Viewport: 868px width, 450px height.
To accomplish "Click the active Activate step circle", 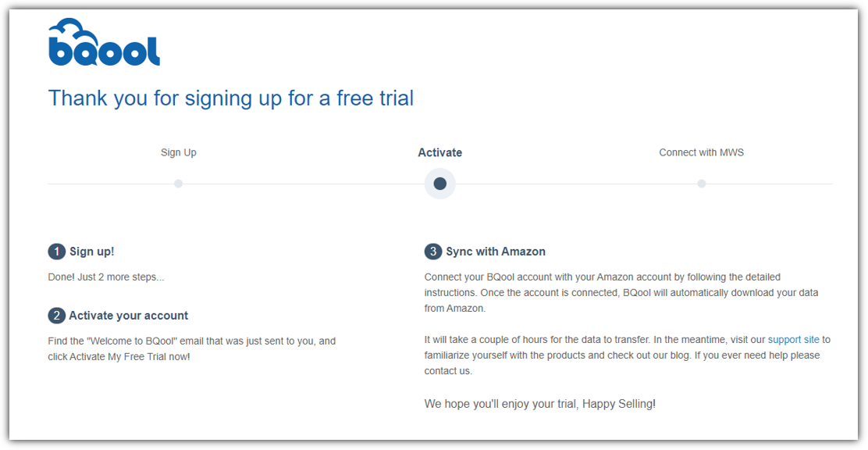I will tap(440, 184).
